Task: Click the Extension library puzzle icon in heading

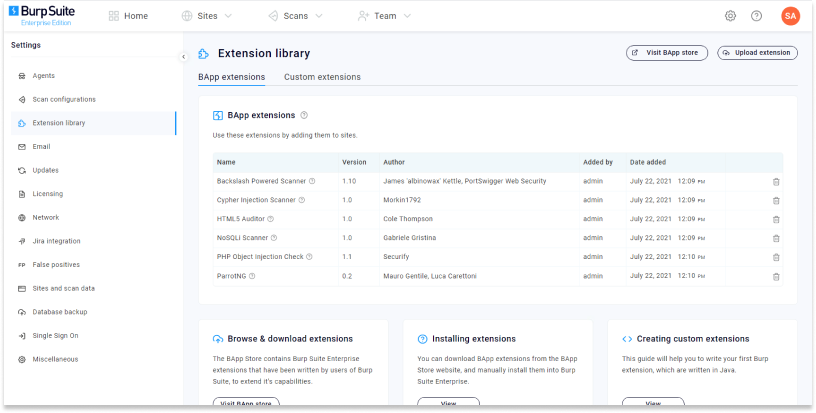Action: [203, 54]
